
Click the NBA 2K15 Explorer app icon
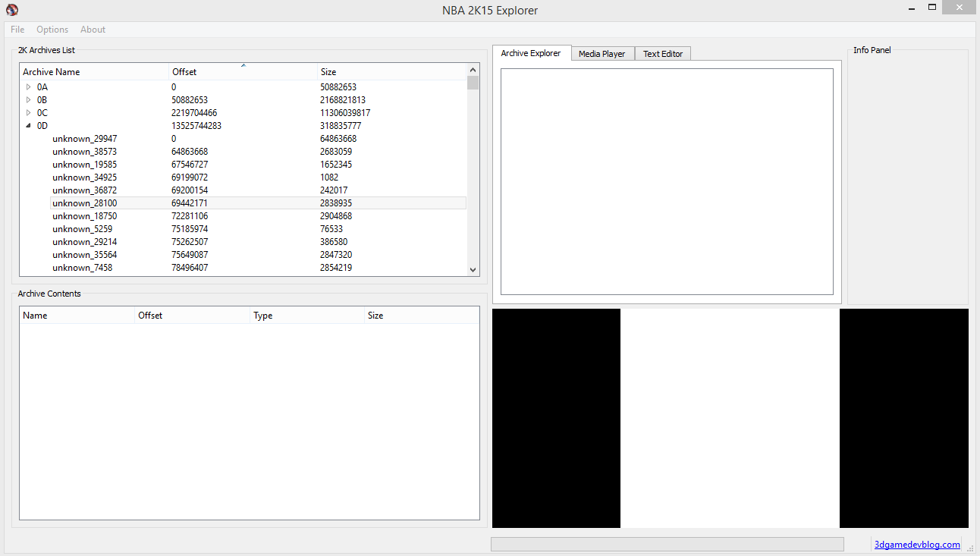[11, 10]
